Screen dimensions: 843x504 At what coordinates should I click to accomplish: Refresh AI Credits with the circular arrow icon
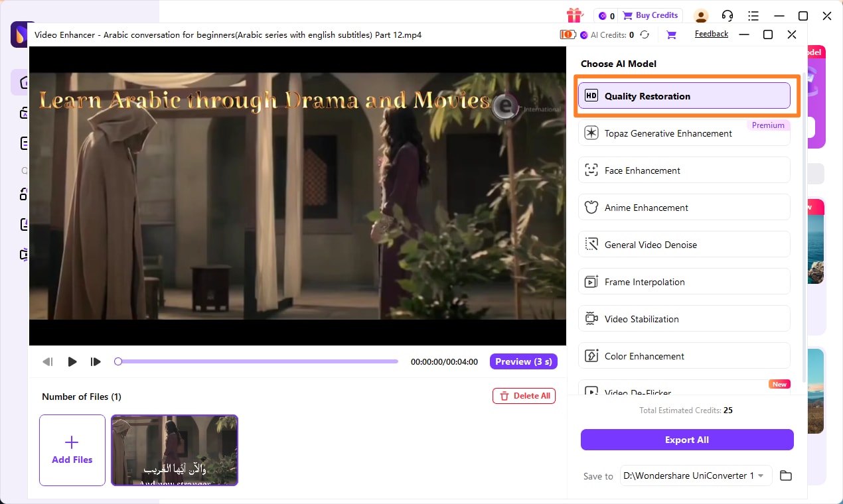tap(645, 35)
